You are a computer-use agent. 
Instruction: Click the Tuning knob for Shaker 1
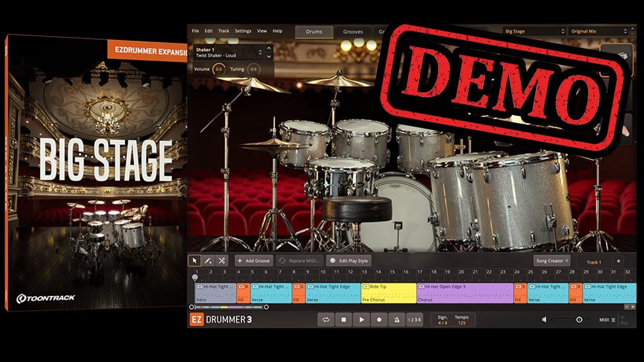[253, 69]
